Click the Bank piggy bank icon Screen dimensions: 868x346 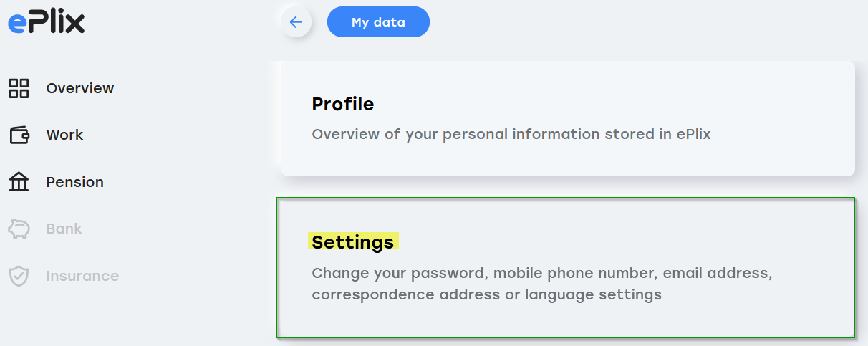tap(19, 229)
